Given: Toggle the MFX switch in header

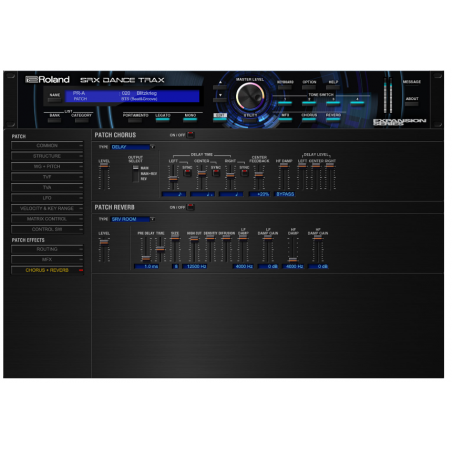Looking at the screenshot, I should click(x=285, y=119).
